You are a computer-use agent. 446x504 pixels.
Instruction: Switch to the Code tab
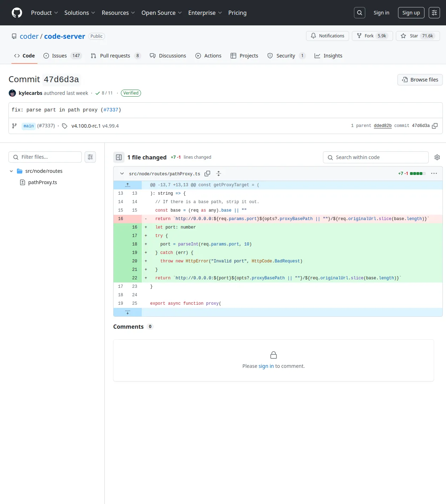[24, 56]
